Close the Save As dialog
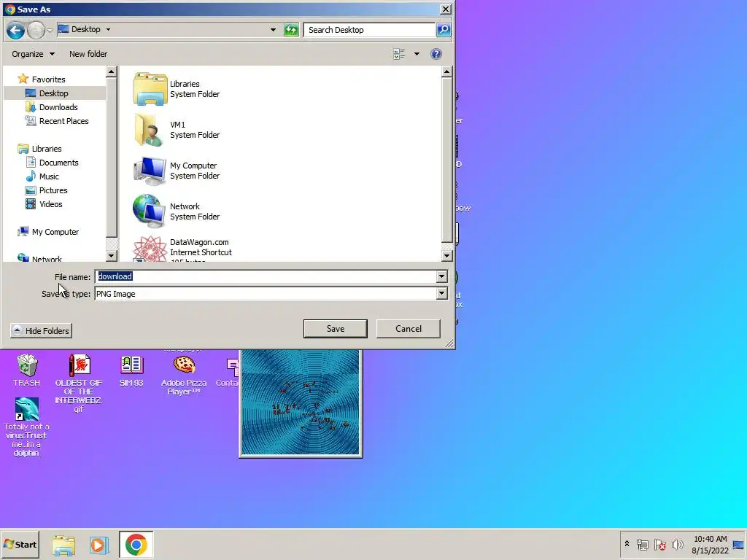This screenshot has width=747, height=560. point(445,9)
